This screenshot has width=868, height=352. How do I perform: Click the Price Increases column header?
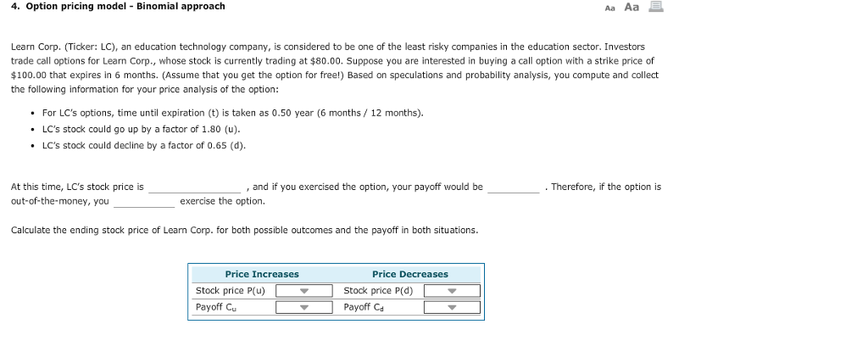(x=262, y=275)
